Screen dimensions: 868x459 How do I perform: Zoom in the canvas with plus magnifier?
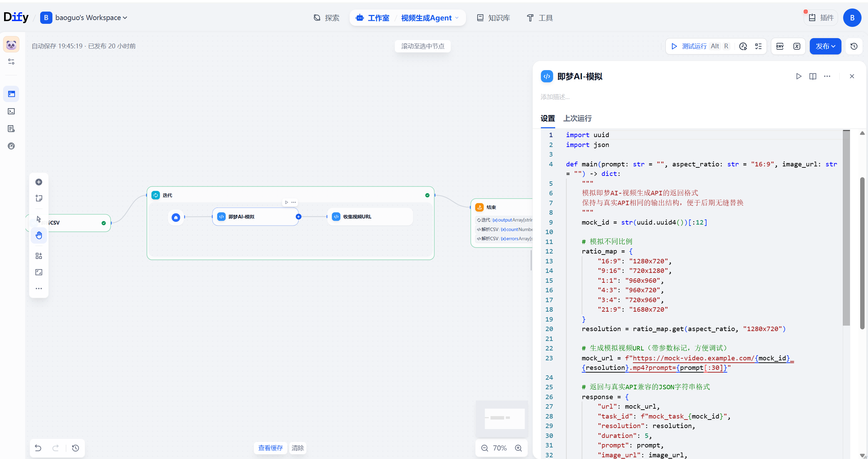tap(518, 448)
